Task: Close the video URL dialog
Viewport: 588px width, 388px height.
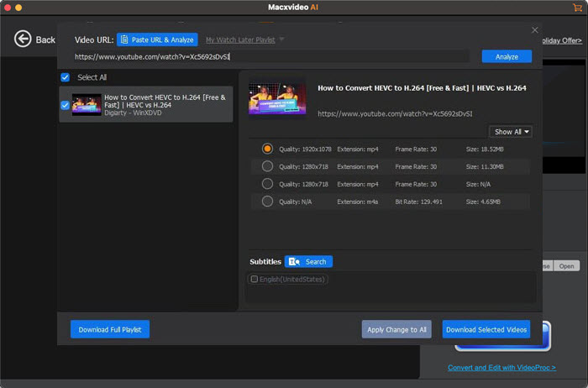Action: pos(534,30)
